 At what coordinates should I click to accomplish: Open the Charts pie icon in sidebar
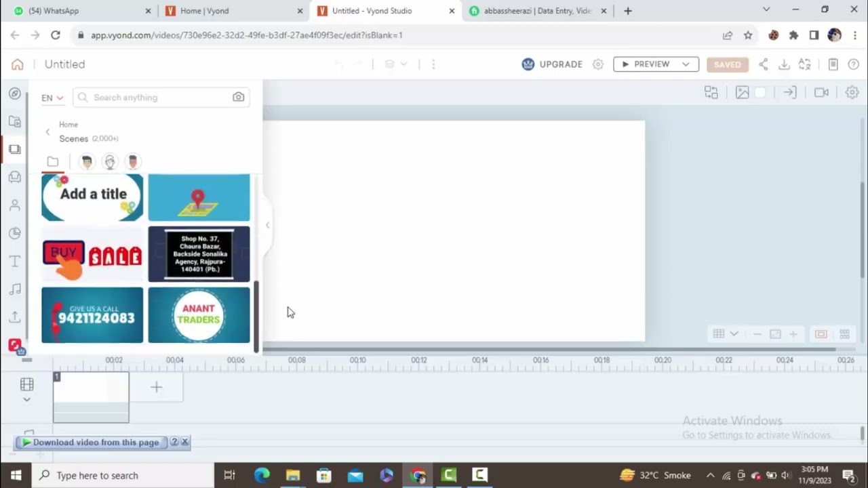pos(15,233)
